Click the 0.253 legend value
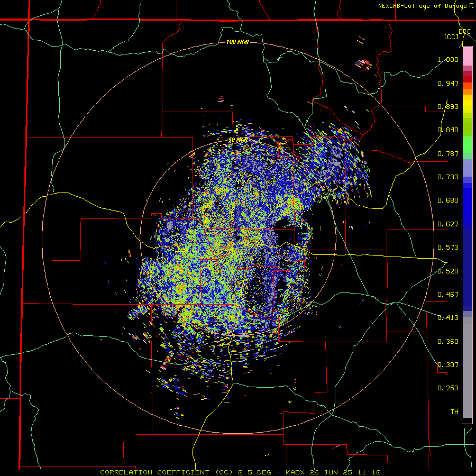This screenshot has width=476, height=476. point(448,388)
